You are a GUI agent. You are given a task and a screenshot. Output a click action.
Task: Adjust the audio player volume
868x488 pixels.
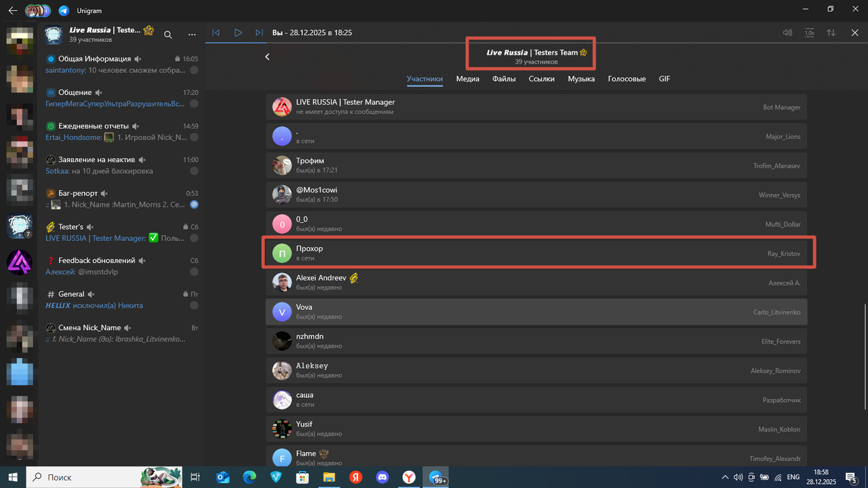[787, 33]
